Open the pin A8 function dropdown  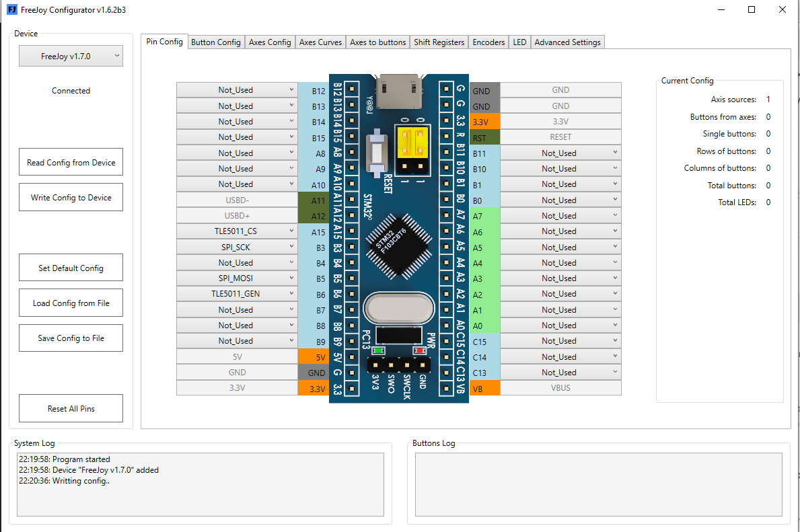(x=237, y=153)
